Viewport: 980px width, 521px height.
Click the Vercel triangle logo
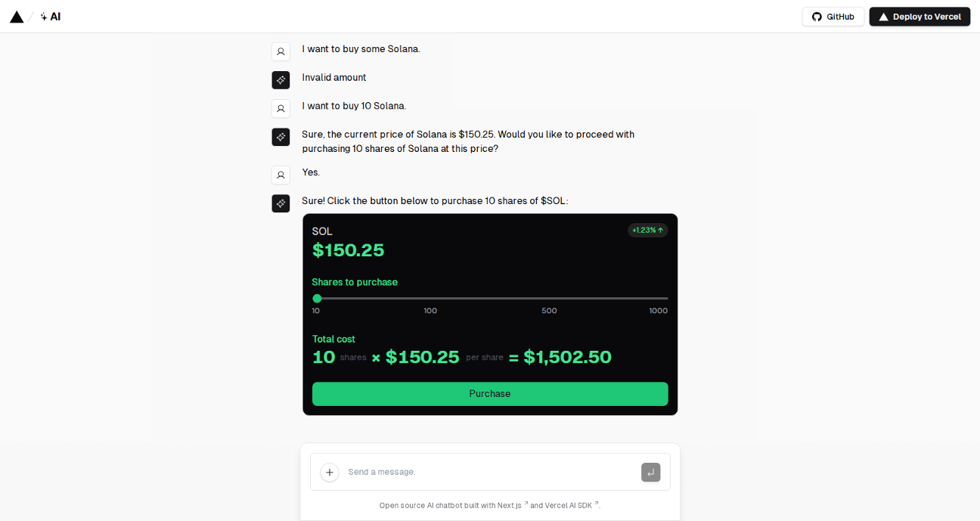click(x=17, y=17)
